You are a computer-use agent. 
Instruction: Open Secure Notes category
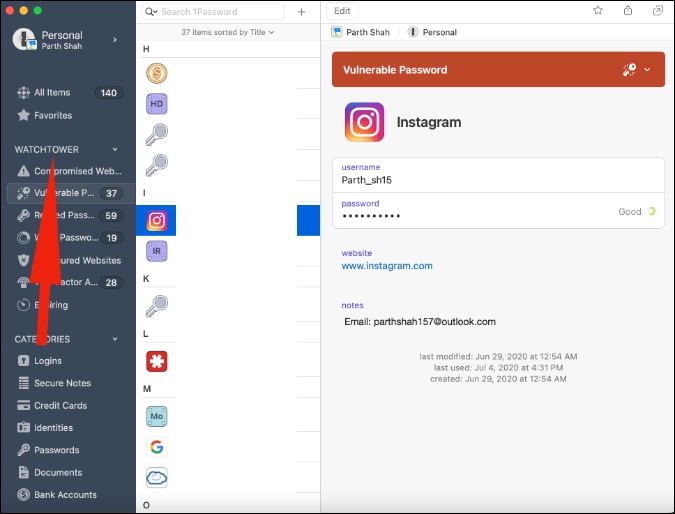pos(54,383)
